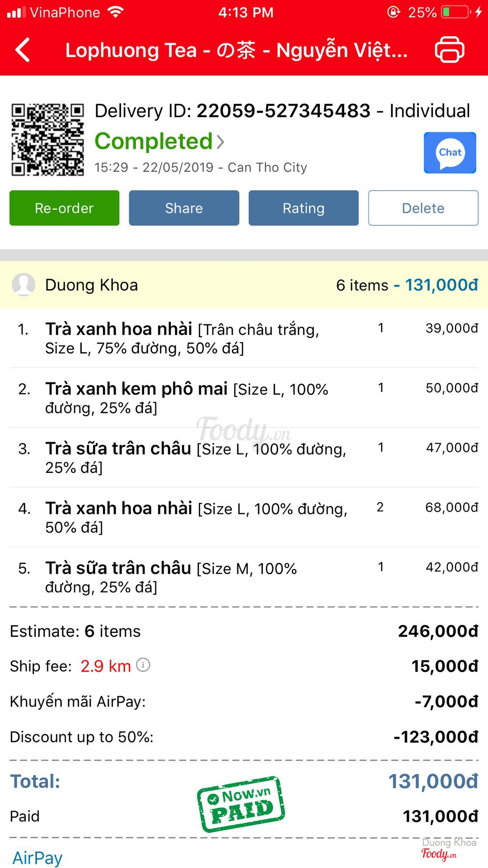Image resolution: width=488 pixels, height=868 pixels.
Task: Tap the battery icon in status bar
Action: tap(455, 12)
